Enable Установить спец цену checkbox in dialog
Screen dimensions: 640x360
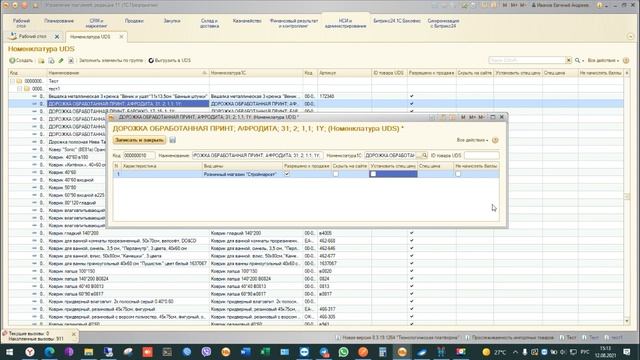[373, 174]
